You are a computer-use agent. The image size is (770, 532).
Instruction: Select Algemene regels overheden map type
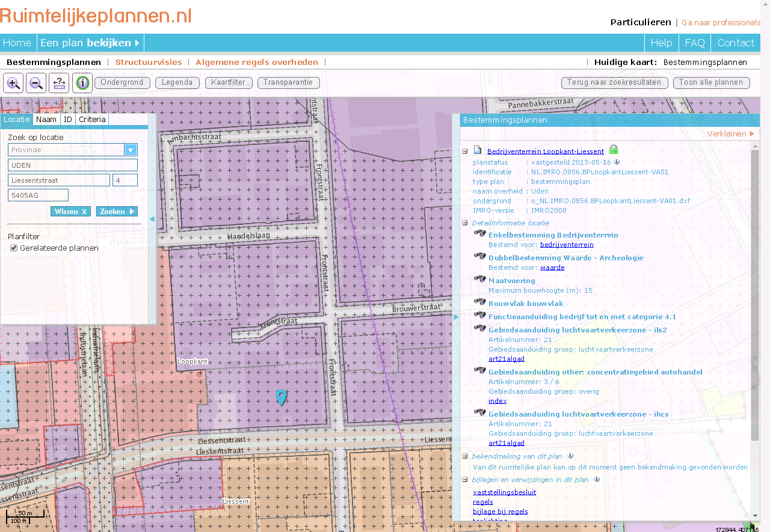257,62
